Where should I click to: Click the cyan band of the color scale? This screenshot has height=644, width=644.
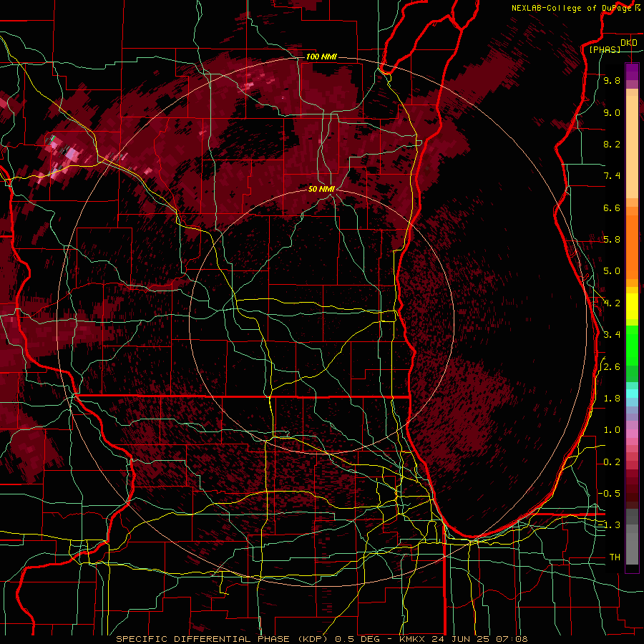click(632, 394)
